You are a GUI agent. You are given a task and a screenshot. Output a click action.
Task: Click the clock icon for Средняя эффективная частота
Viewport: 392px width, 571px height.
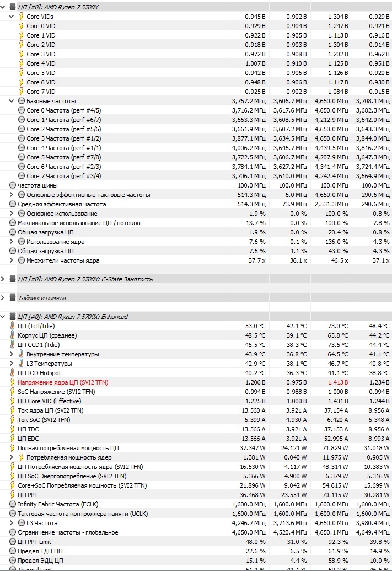(x=13, y=204)
